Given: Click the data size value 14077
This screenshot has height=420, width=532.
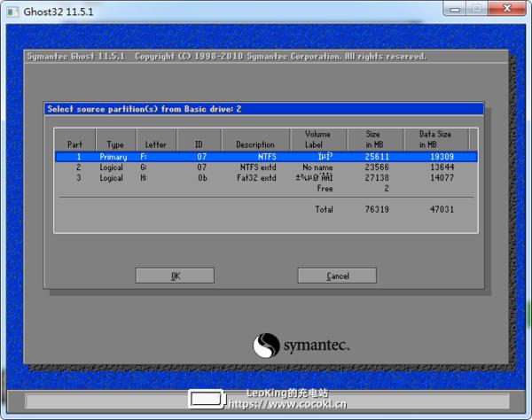Looking at the screenshot, I should 442,177.
